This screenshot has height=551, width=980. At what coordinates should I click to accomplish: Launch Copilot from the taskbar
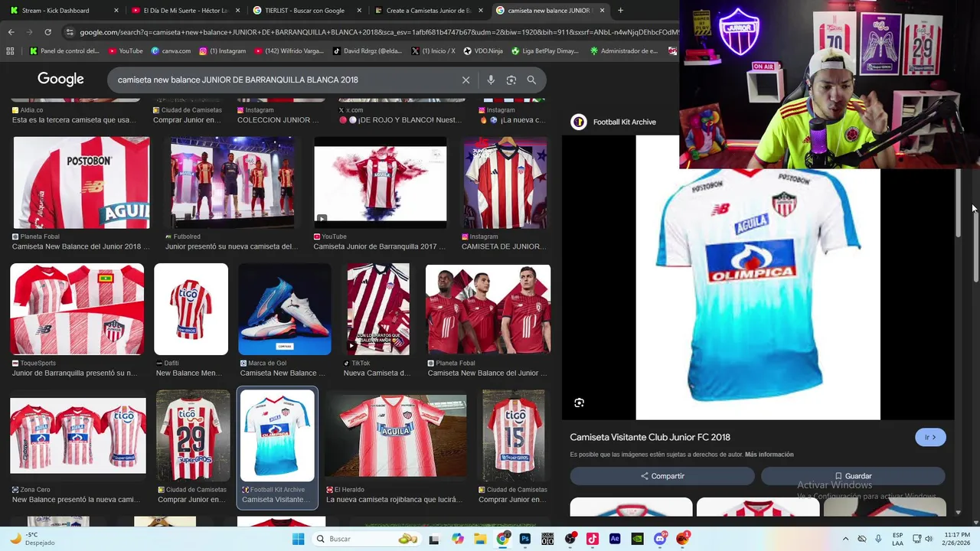coord(458,539)
